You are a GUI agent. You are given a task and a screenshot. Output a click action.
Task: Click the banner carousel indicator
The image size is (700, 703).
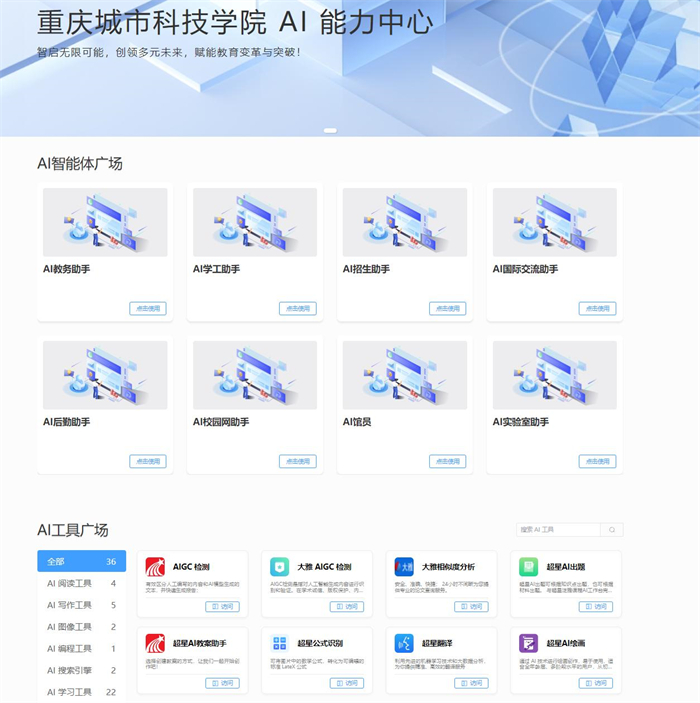click(330, 130)
